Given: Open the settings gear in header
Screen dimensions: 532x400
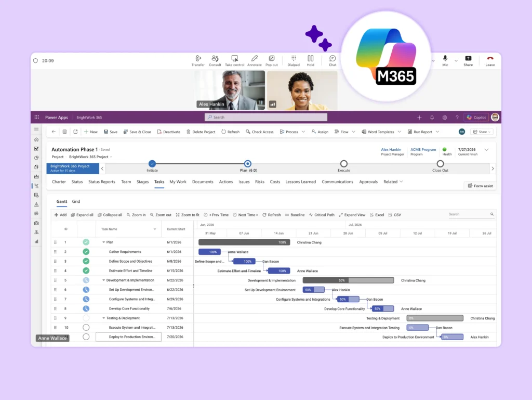Looking at the screenshot, I should (445, 118).
